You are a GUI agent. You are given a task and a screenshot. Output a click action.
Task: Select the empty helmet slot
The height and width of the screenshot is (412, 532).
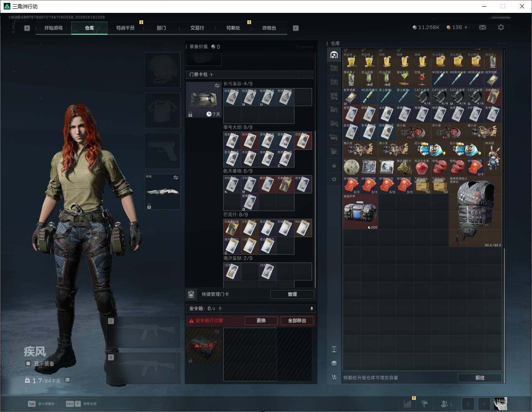tap(163, 69)
